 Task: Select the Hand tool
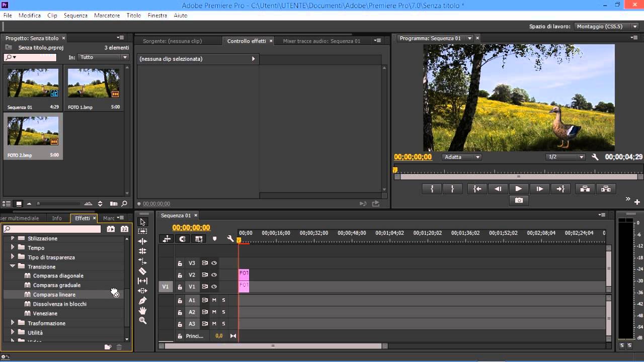click(x=143, y=311)
